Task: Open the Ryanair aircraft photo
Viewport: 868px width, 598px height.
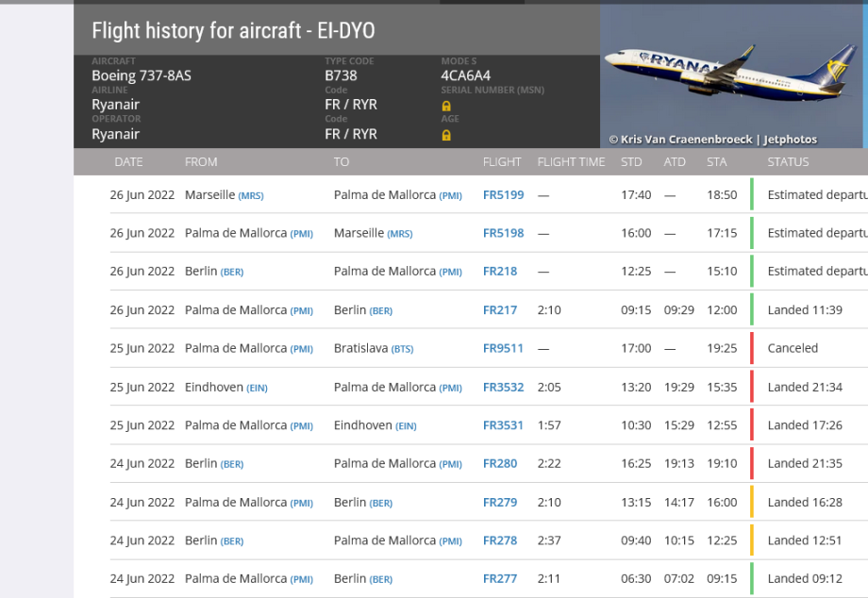Action: coord(732,75)
